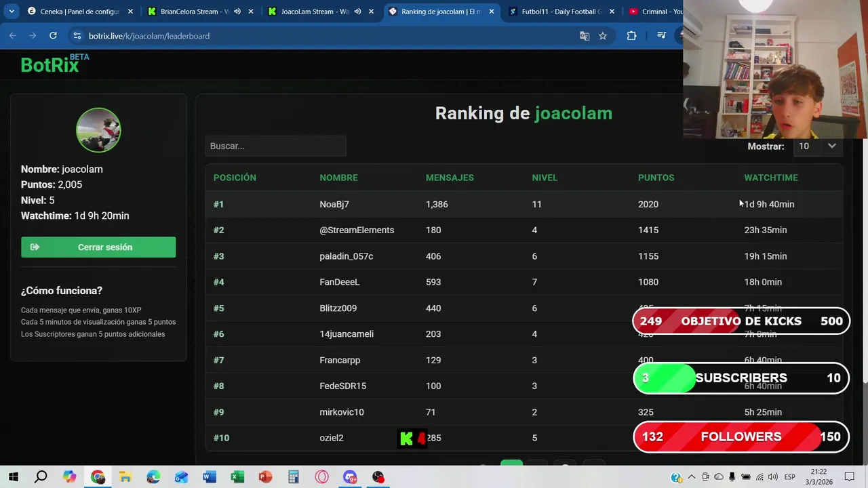868x488 pixels.
Task: Open Calculator from the taskbar
Action: pos(294,477)
